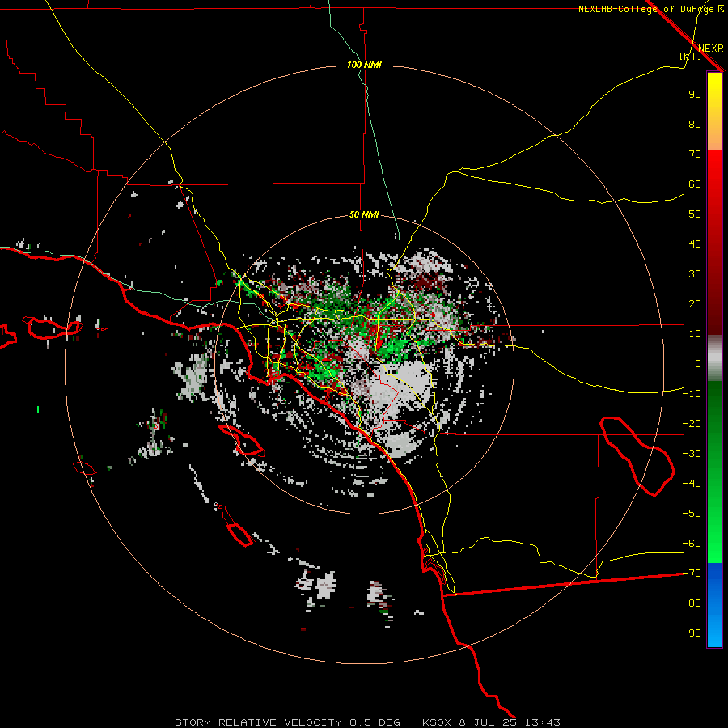Click the 60 value on velocity scale

(x=695, y=184)
